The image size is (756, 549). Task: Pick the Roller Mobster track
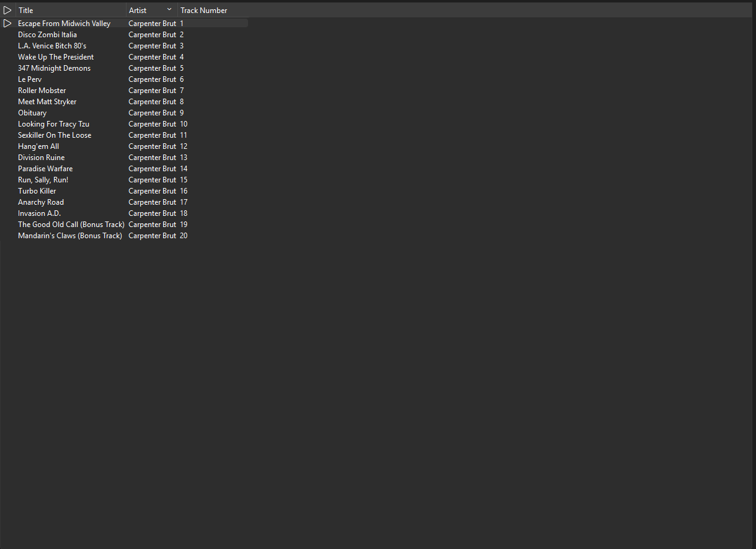42,91
